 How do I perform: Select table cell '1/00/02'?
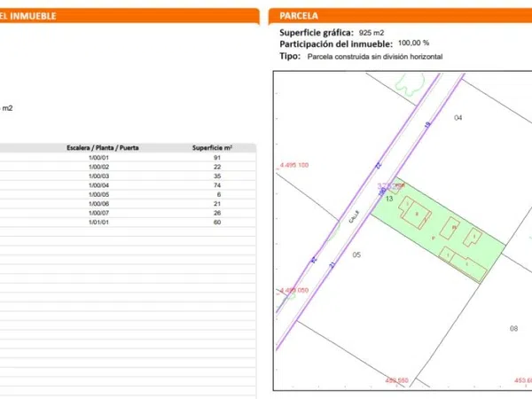[98, 167]
